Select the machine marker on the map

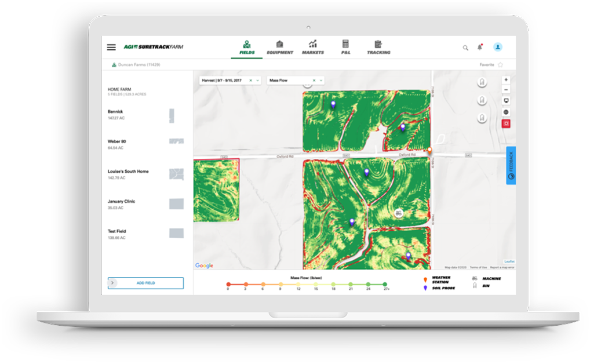pos(398,213)
